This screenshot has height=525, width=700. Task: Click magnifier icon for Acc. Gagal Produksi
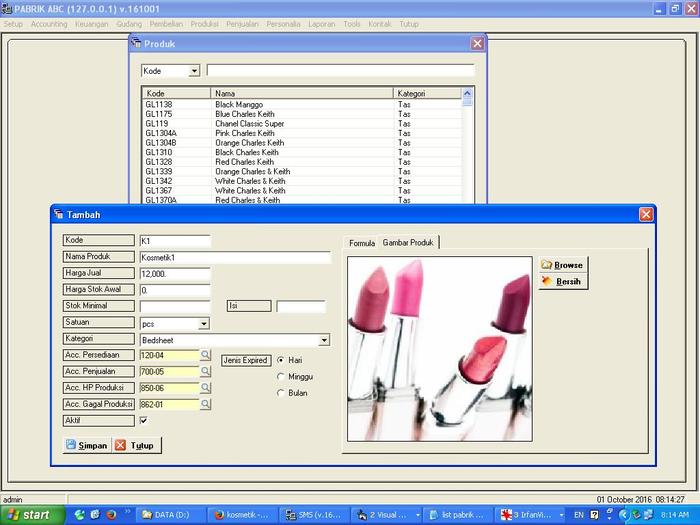[205, 404]
